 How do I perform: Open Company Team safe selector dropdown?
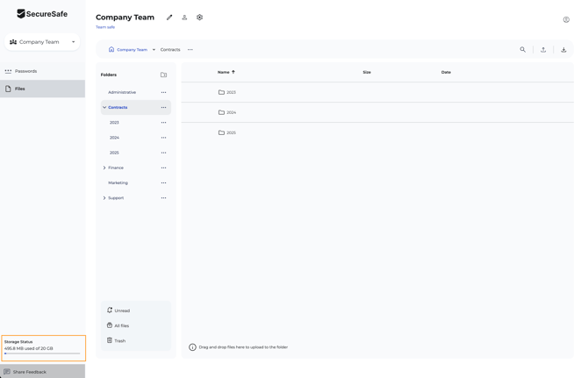click(x=42, y=42)
